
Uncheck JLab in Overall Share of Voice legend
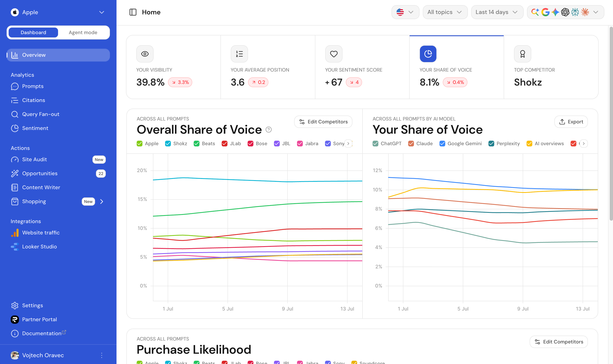tap(224, 144)
